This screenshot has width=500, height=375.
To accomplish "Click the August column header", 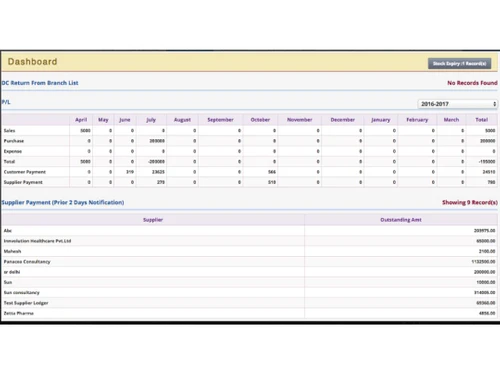I will point(182,120).
